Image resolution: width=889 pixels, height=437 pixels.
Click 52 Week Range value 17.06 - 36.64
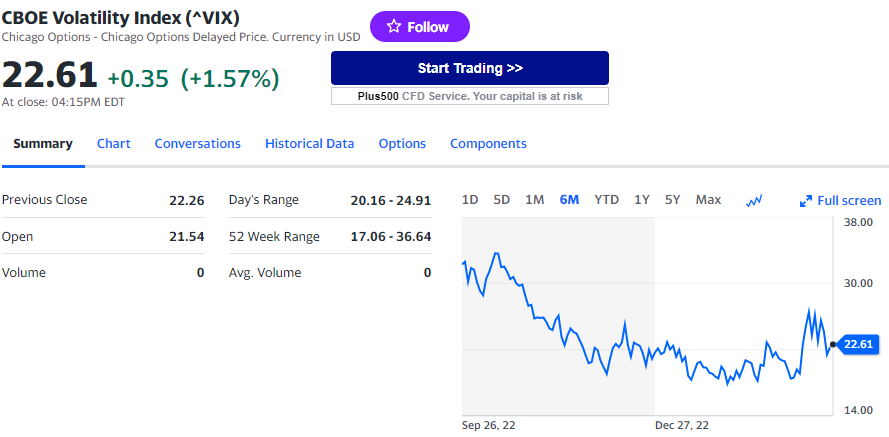click(391, 236)
